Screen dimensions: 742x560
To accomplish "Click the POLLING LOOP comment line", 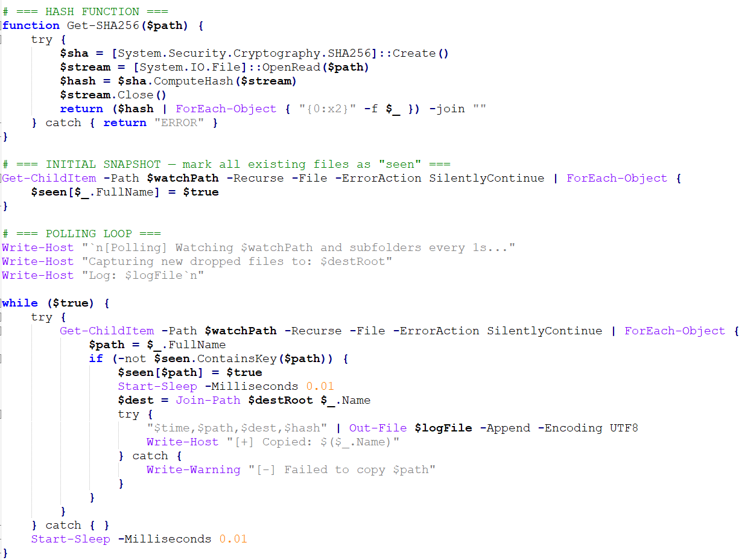I will [81, 234].
